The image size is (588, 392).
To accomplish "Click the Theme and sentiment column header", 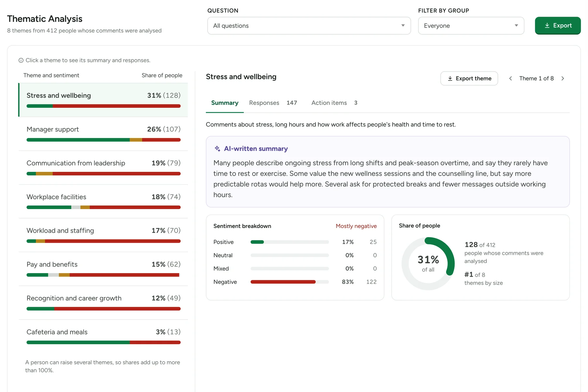I will click(51, 75).
